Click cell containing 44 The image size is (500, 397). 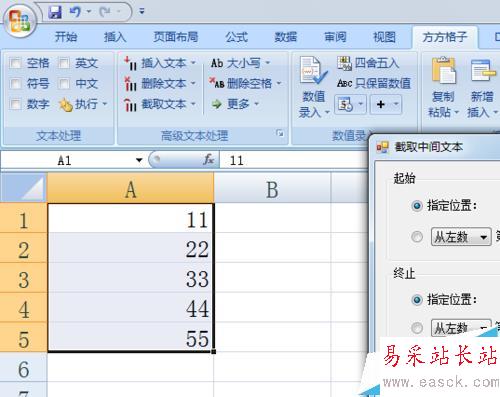click(x=131, y=307)
